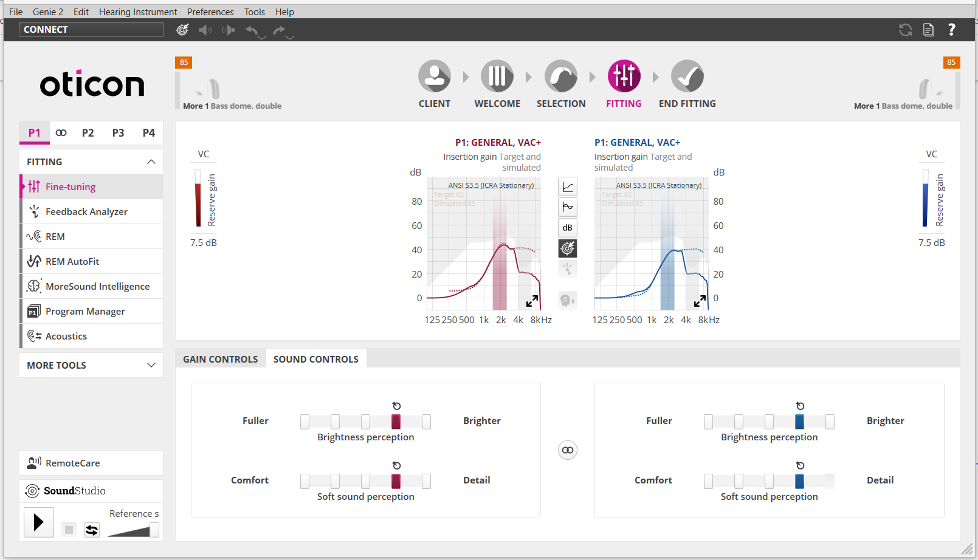Open the Tools menu
The height and width of the screenshot is (560, 978).
coord(255,12)
